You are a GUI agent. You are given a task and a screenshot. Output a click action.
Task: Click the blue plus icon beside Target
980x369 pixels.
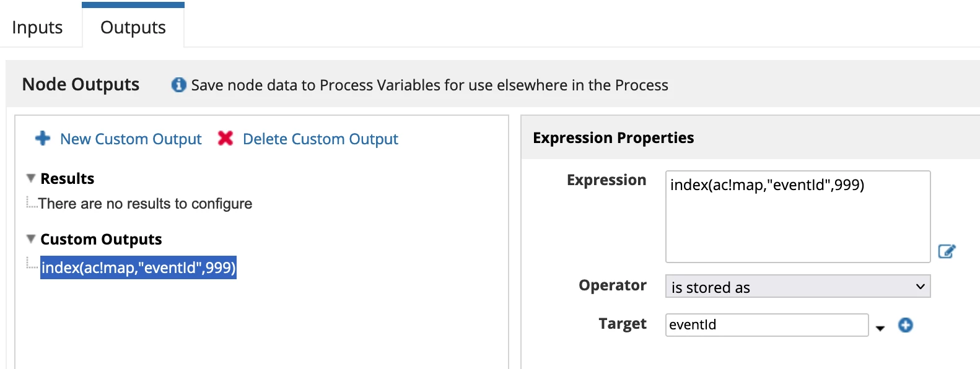click(x=906, y=325)
